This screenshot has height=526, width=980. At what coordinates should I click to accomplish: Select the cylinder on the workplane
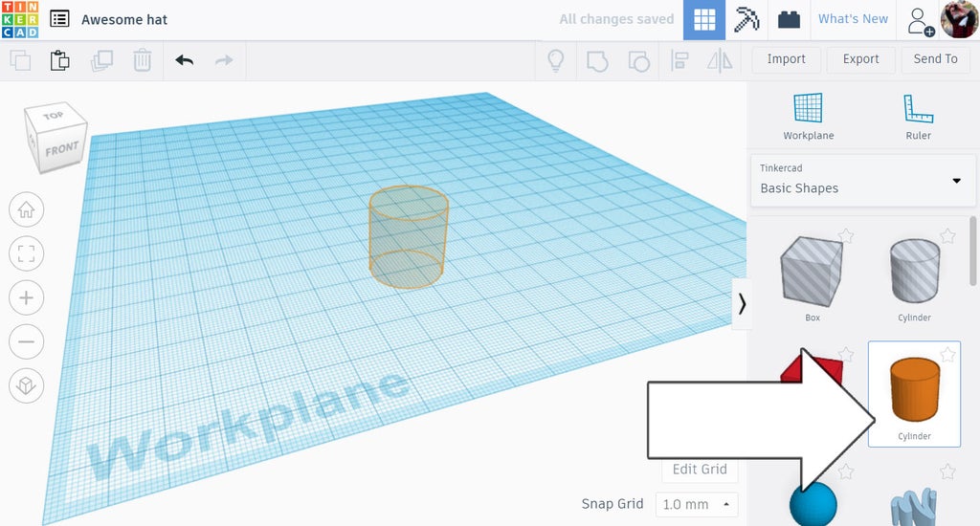pyautogui.click(x=408, y=237)
